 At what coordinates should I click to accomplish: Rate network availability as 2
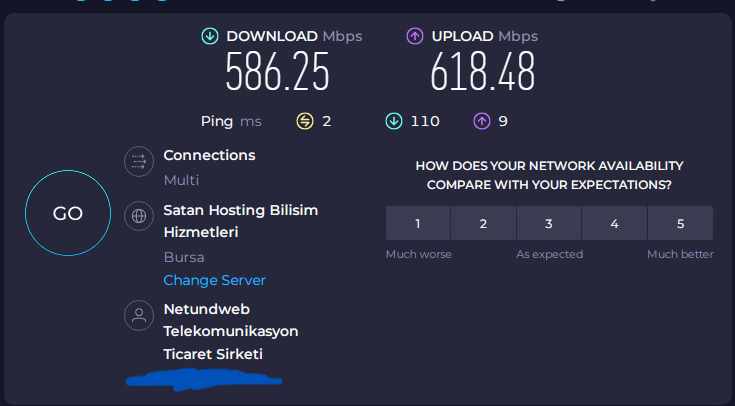[x=483, y=223]
